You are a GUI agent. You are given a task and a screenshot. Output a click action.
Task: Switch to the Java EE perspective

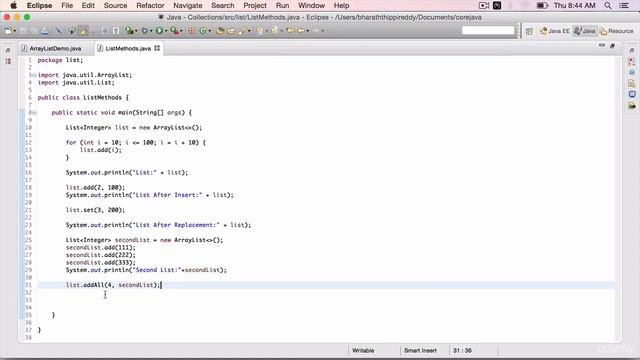click(554, 31)
